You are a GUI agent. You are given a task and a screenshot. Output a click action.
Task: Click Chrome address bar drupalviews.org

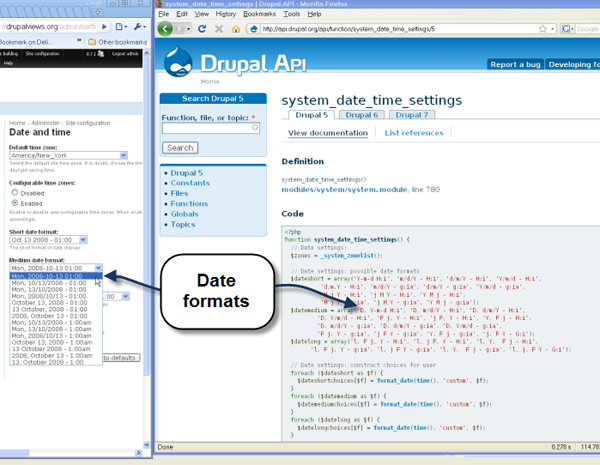click(x=48, y=26)
